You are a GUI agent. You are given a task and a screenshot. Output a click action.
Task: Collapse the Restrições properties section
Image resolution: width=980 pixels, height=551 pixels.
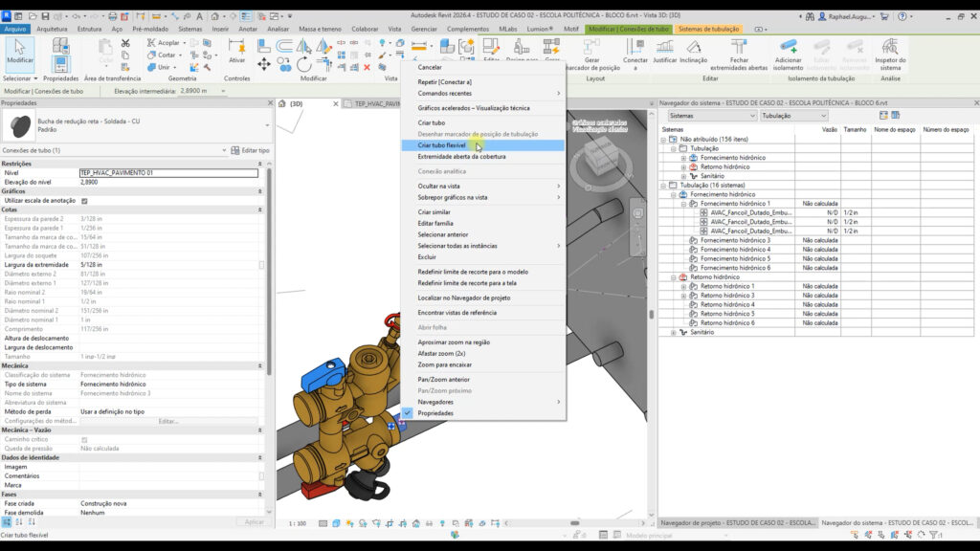click(x=260, y=164)
